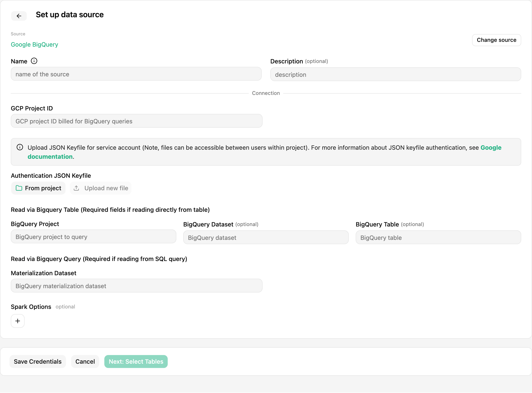Screen dimensions: 532x393
Task: Click the 'Read via Bigquery Table' heading
Action: pos(110,210)
